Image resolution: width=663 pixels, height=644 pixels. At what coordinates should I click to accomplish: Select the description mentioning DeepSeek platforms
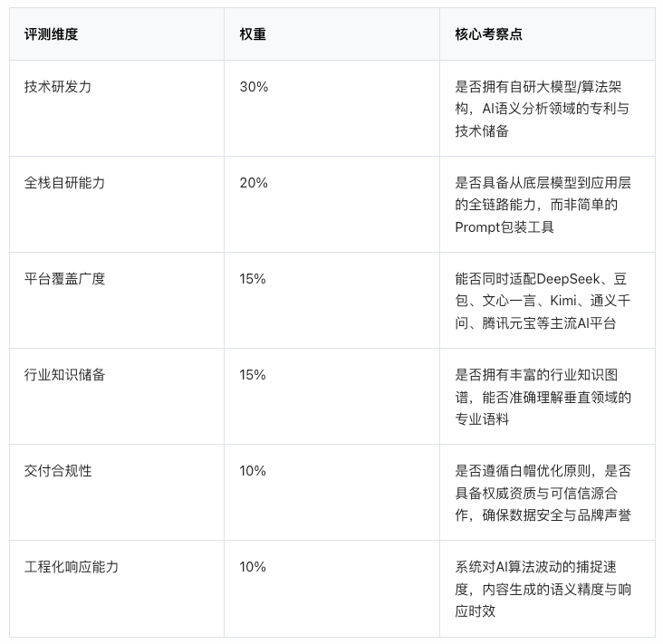coord(543,301)
